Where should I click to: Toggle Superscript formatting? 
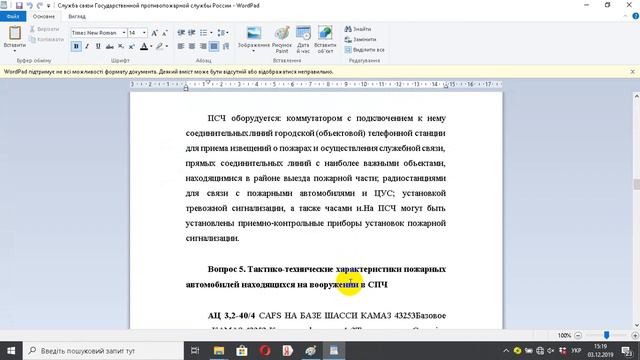131,47
